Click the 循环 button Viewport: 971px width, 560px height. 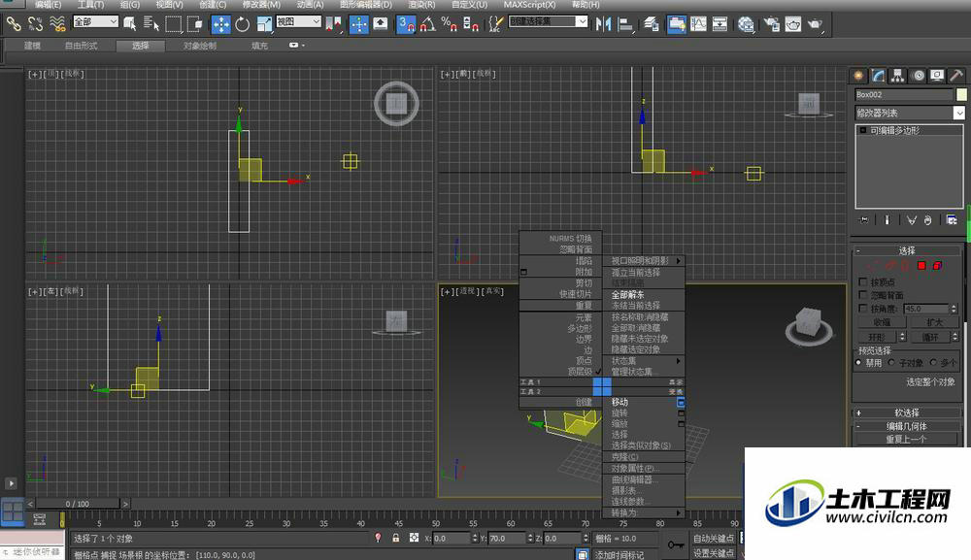[x=930, y=337]
